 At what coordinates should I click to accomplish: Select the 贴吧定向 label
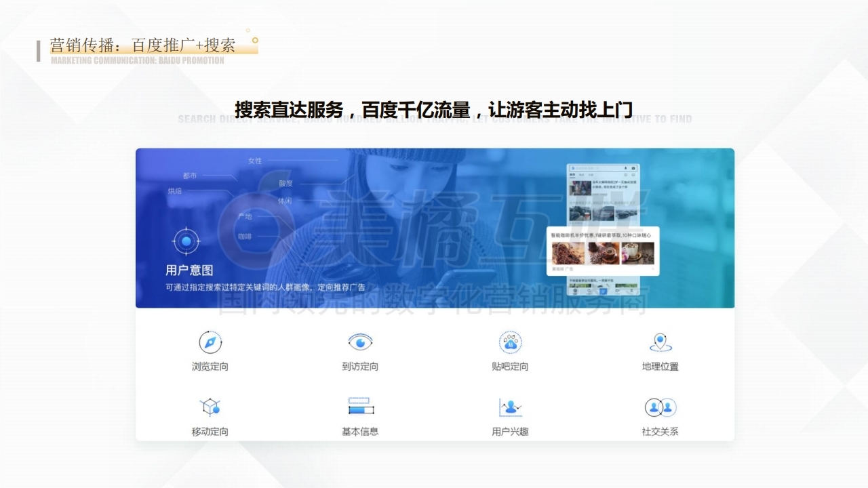[x=510, y=367]
